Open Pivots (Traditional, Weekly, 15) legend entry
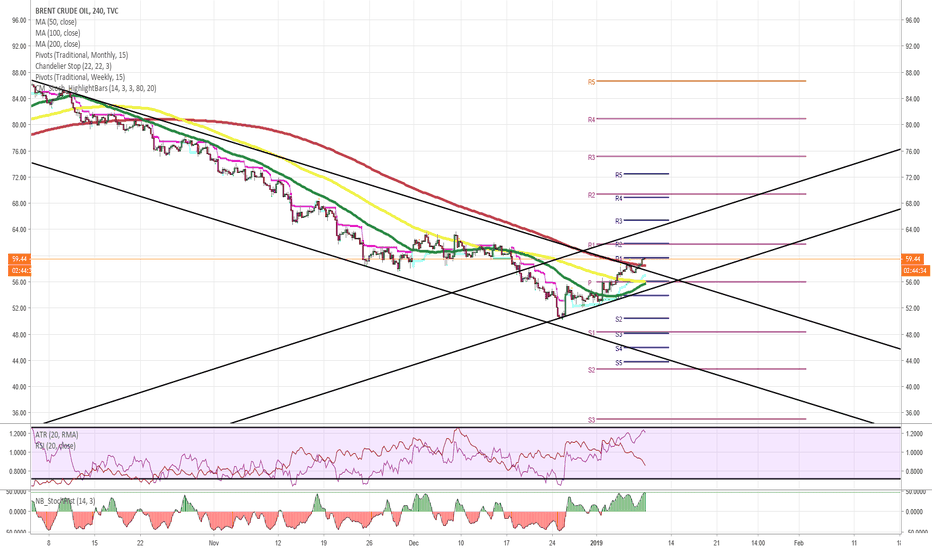The height and width of the screenshot is (550, 932). click(x=80, y=77)
